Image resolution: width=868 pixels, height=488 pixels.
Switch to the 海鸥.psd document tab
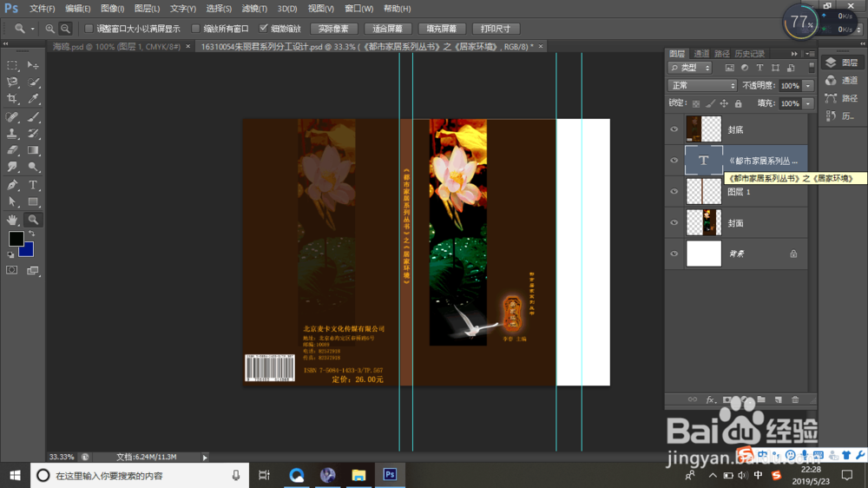click(116, 47)
